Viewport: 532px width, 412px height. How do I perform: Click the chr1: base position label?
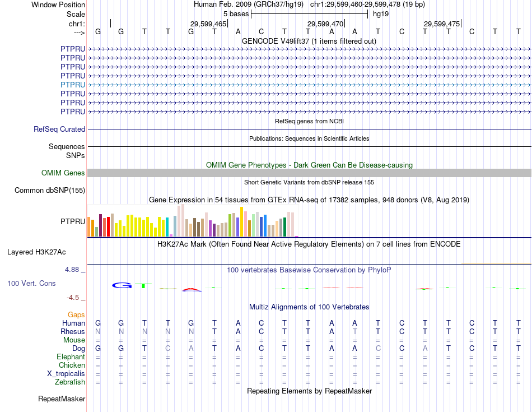pyautogui.click(x=77, y=24)
